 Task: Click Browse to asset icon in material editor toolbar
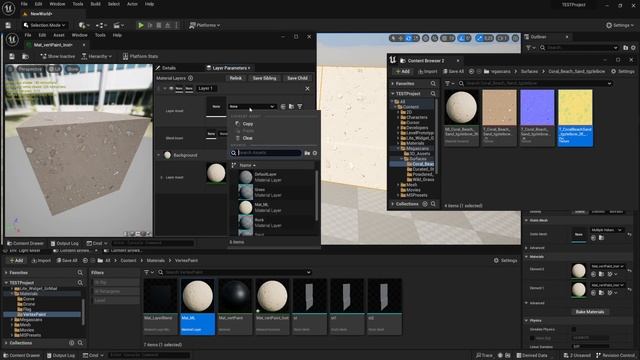click(25, 56)
